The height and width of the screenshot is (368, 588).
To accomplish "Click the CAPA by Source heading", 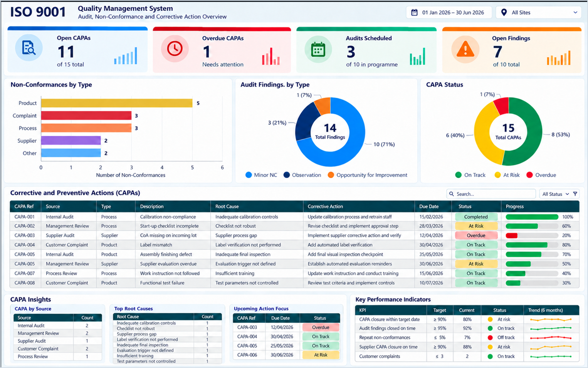I will click(x=33, y=309).
